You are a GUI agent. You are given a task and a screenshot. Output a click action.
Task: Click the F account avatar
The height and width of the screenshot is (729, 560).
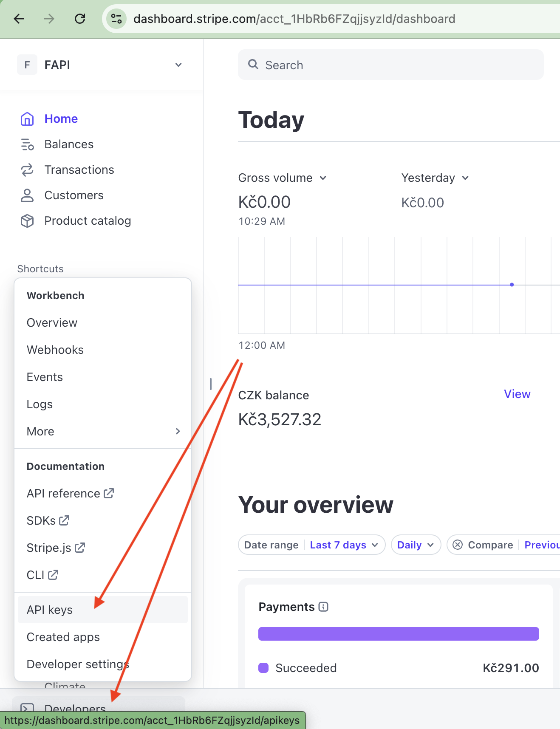pos(27,65)
